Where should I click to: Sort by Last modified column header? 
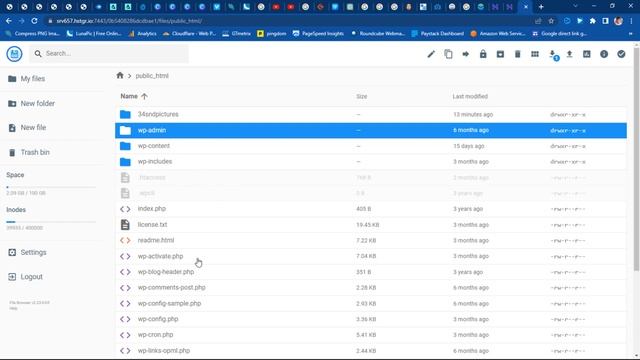click(470, 96)
